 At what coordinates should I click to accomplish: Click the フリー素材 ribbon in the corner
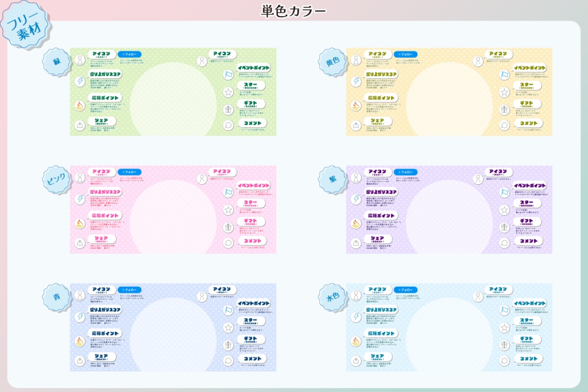(24, 23)
